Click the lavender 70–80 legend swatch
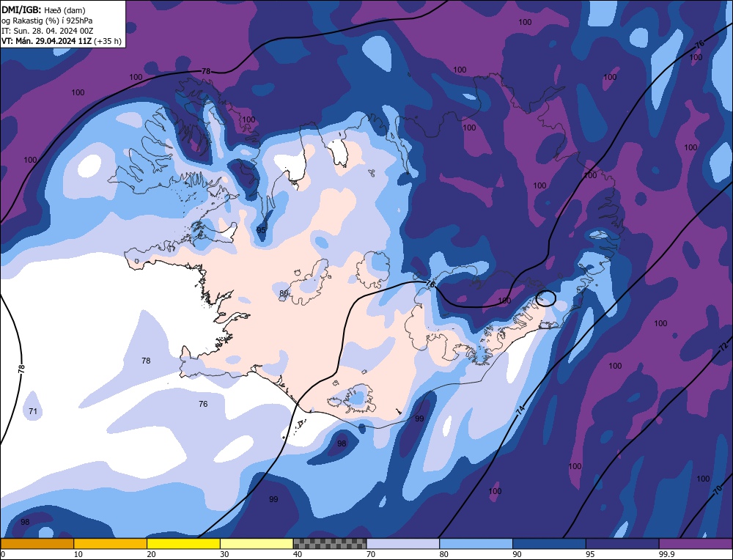The height and width of the screenshot is (560, 733). coord(403,544)
